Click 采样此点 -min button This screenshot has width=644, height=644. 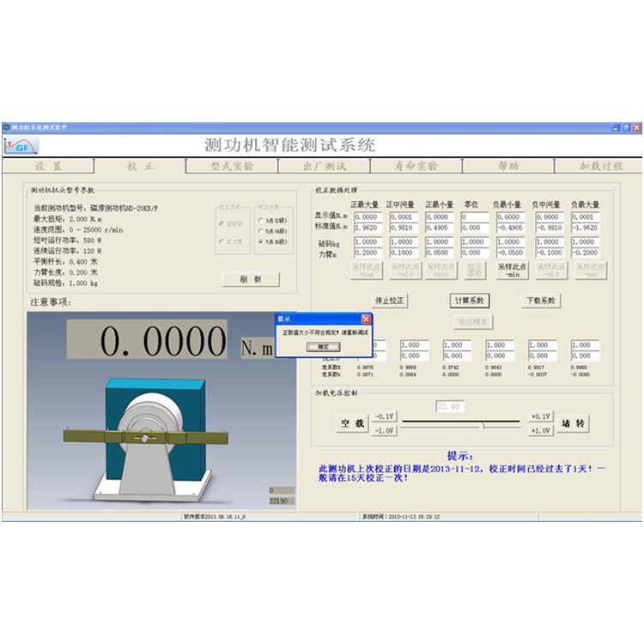(x=512, y=270)
